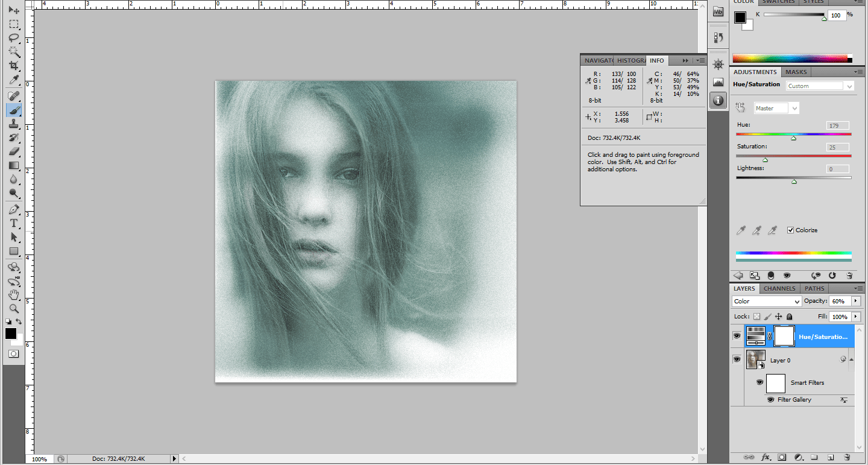This screenshot has width=868, height=465.
Task: Select the Hand tool
Action: click(14, 295)
